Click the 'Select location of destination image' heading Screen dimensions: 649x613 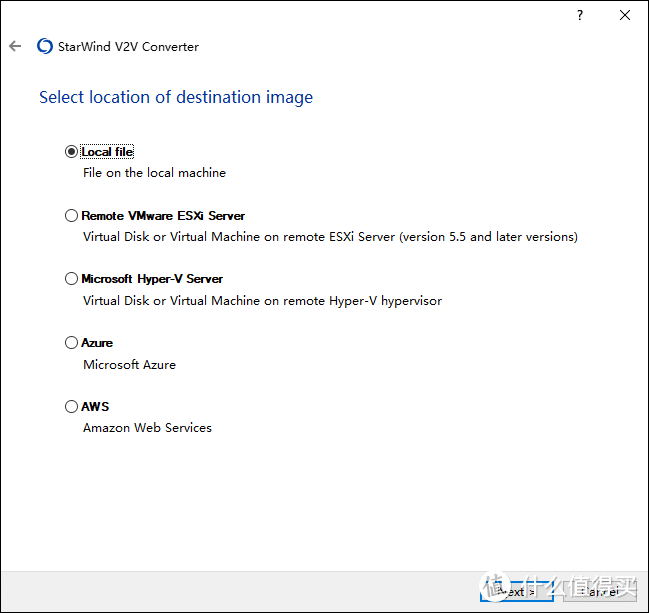click(x=176, y=97)
